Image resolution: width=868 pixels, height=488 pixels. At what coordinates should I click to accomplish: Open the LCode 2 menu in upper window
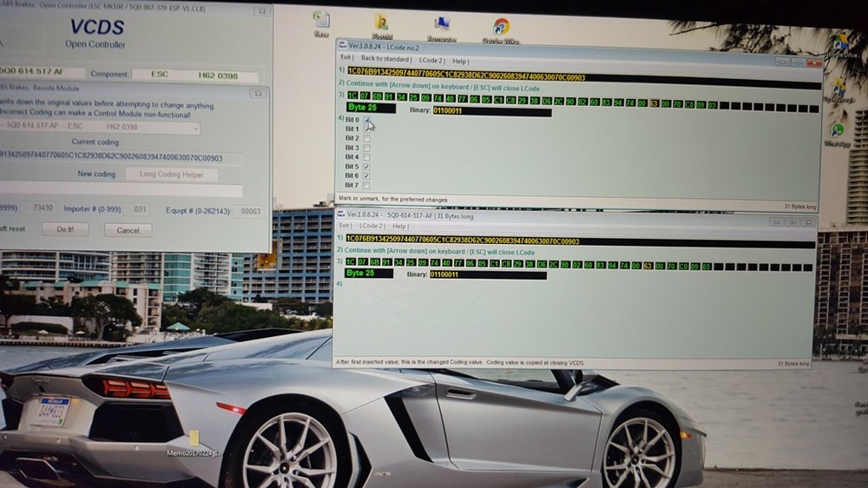click(x=430, y=62)
